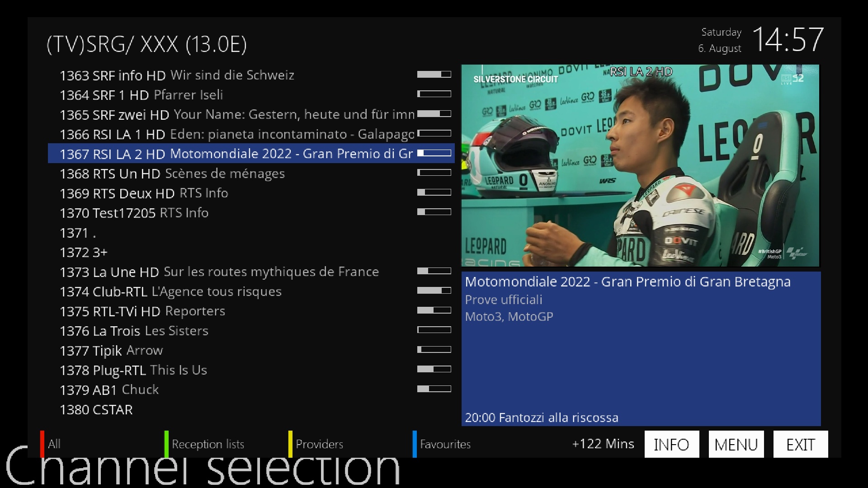
Task: Click the RSI LA 2 HD video preview
Action: [640, 165]
